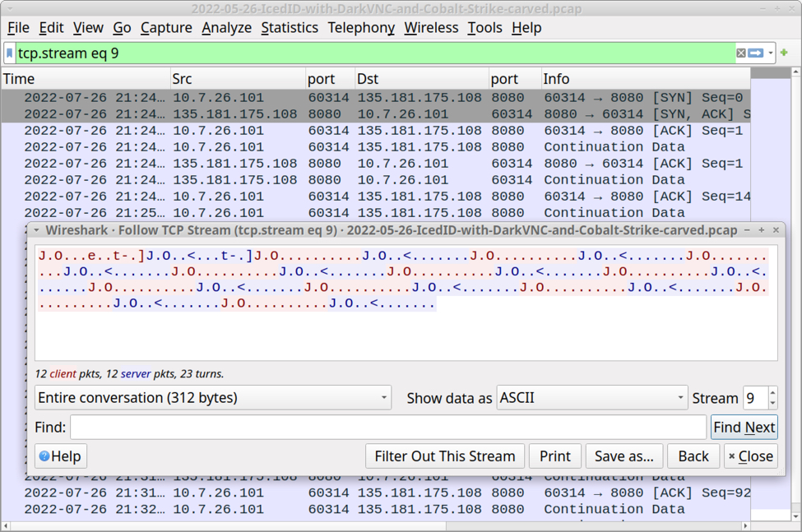This screenshot has width=802, height=532.
Task: Click the Print button
Action: point(555,456)
